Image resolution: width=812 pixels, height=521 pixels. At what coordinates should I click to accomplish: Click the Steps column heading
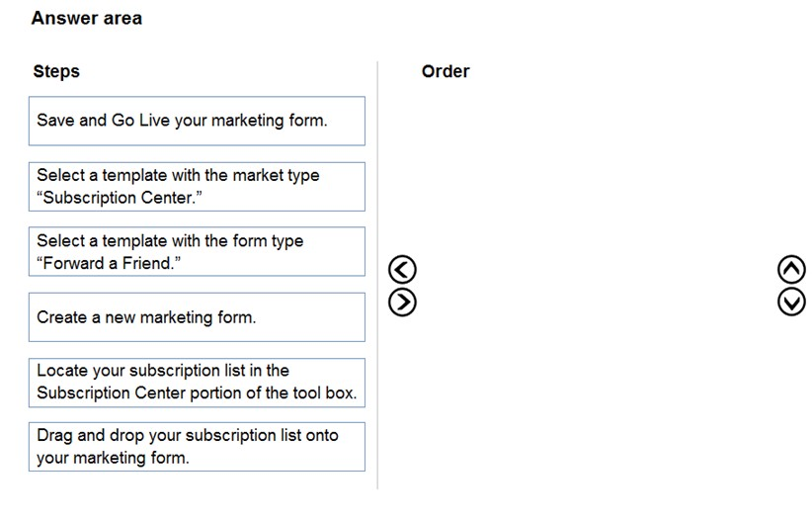56,71
